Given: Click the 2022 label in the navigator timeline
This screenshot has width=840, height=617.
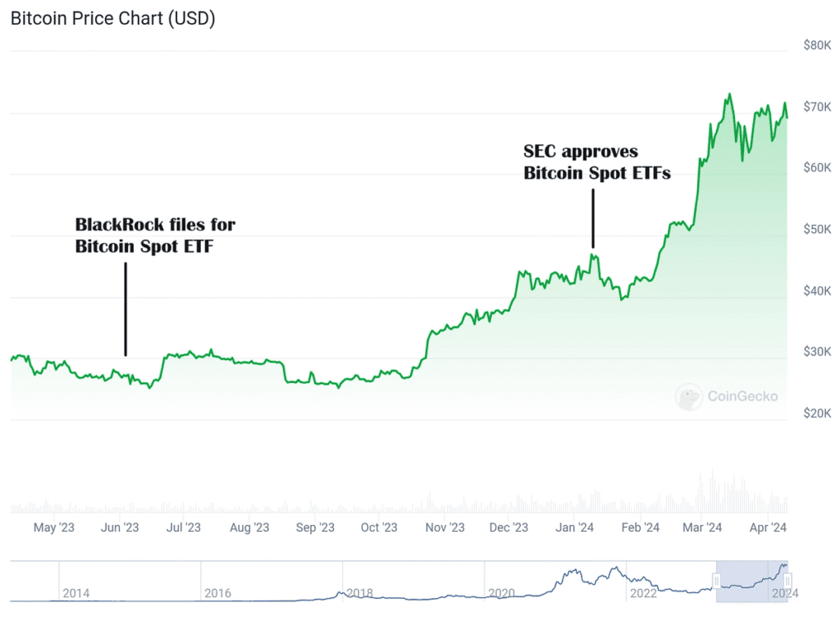Looking at the screenshot, I should click(641, 593).
